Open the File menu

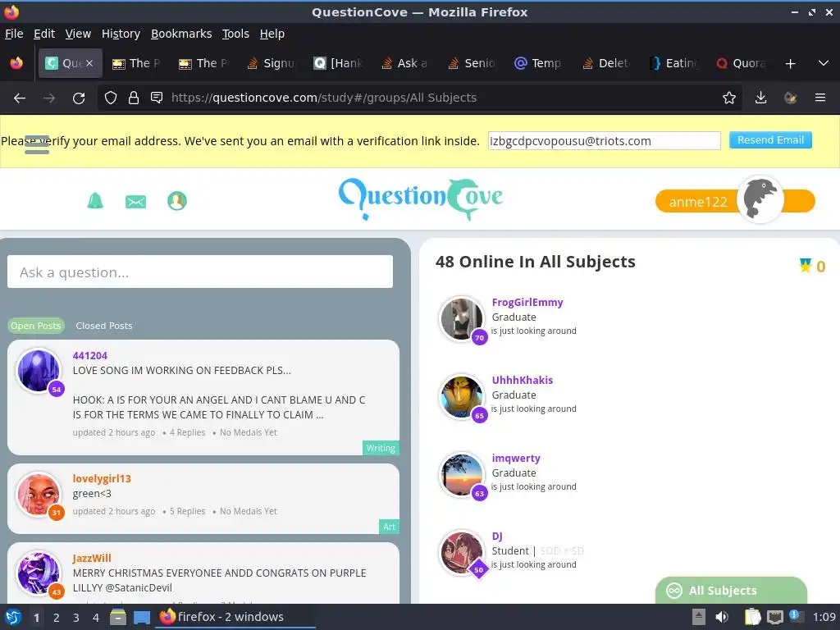pos(14,34)
